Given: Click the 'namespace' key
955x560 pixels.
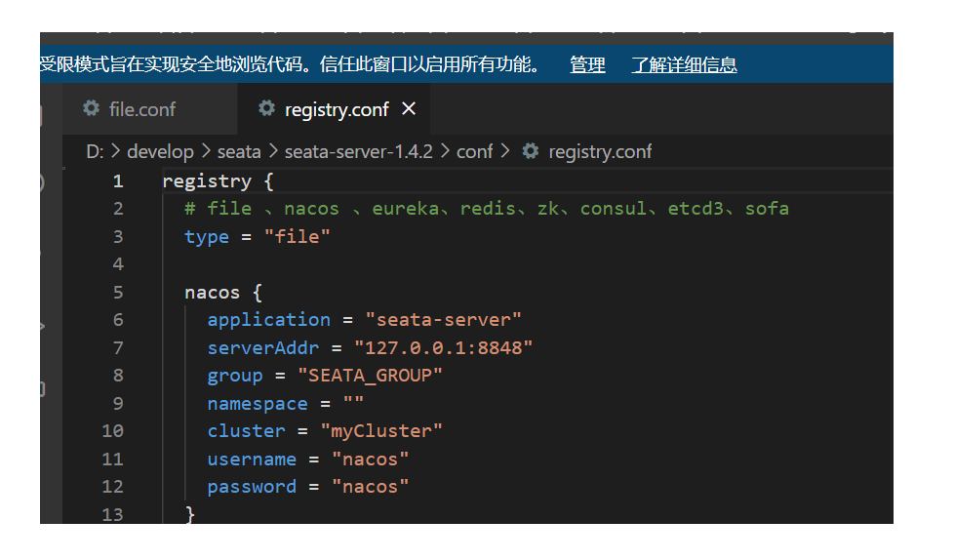Looking at the screenshot, I should (257, 404).
